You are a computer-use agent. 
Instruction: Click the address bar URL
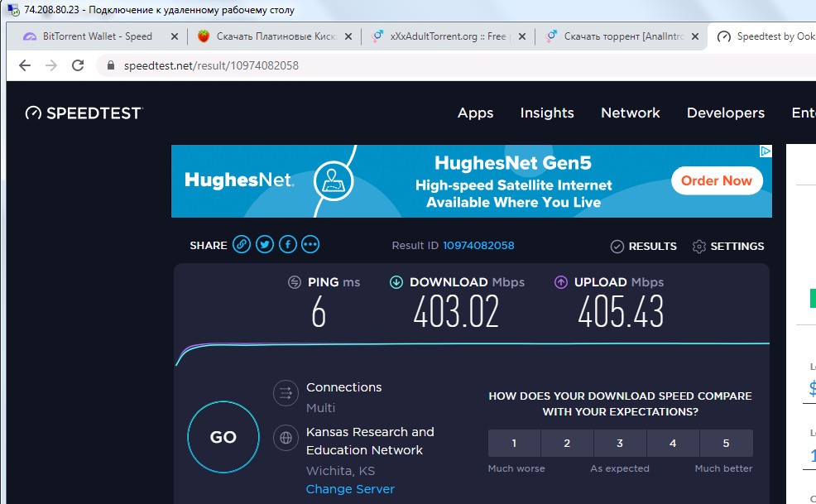tap(211, 65)
